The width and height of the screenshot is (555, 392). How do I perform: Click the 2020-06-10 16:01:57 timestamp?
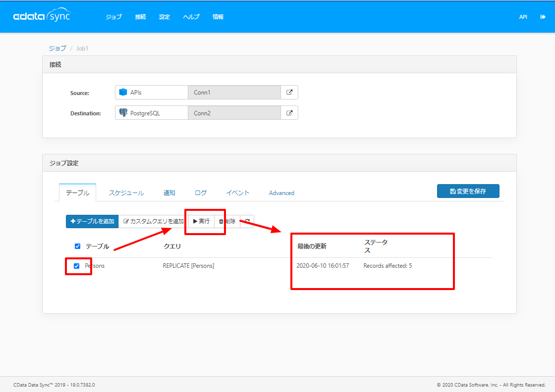pos(323,266)
